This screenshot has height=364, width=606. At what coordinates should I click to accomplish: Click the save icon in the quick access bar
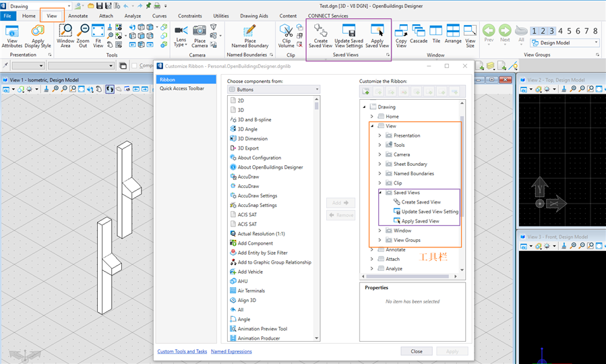point(99,6)
